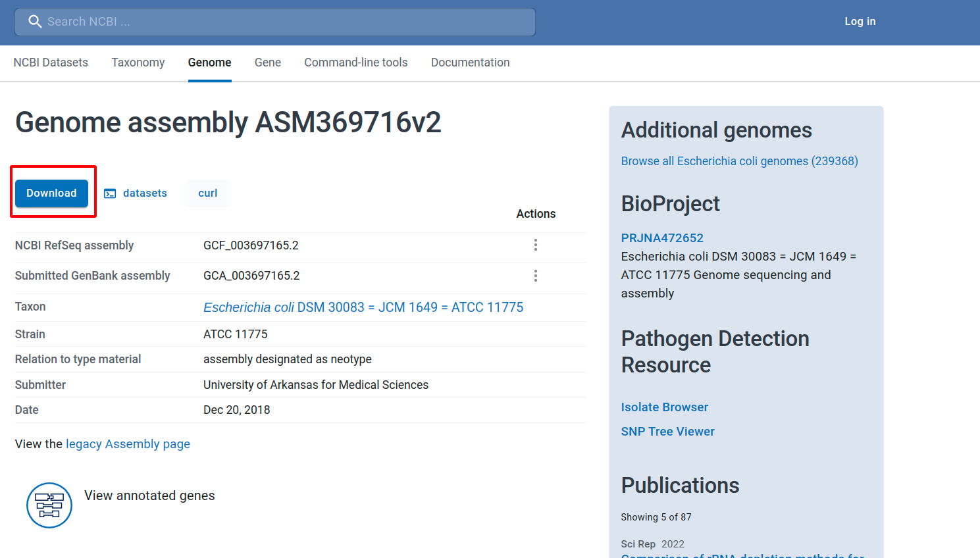Click the annotated genes diagram icon
This screenshot has height=558, width=980.
point(49,505)
